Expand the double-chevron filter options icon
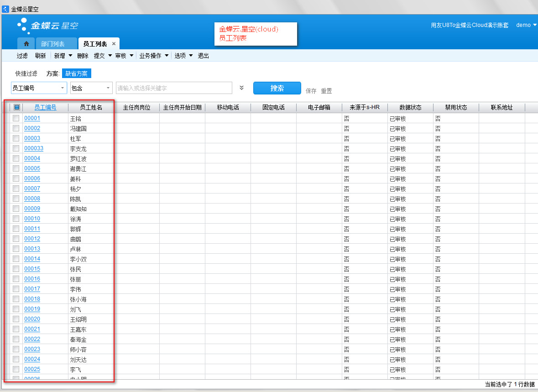The height and width of the screenshot is (392, 538). coord(242,88)
